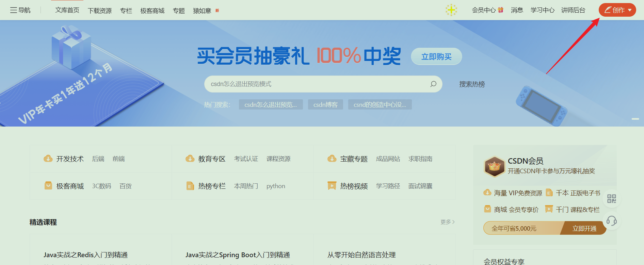Open 3C数码 under 极客商城
Viewport: 644px width, 265px height.
tap(101, 186)
